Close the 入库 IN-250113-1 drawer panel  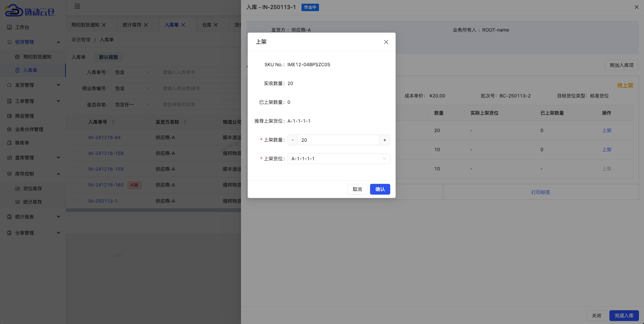pos(636,7)
